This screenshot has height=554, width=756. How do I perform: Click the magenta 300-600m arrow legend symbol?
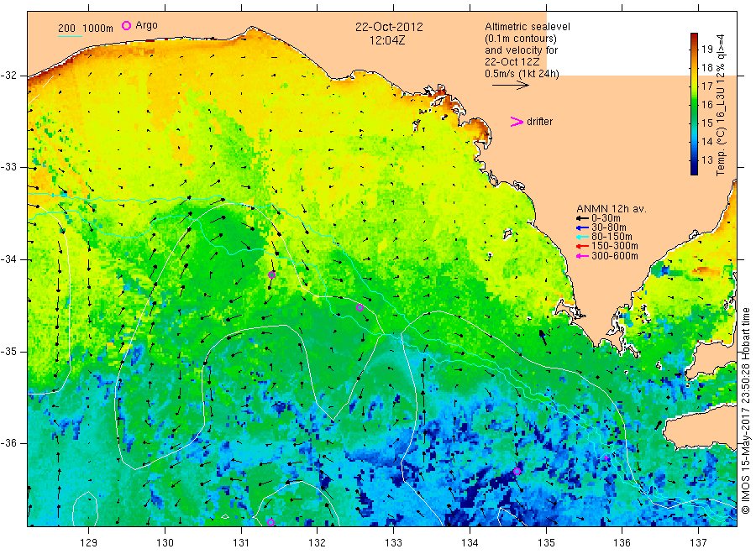point(582,256)
